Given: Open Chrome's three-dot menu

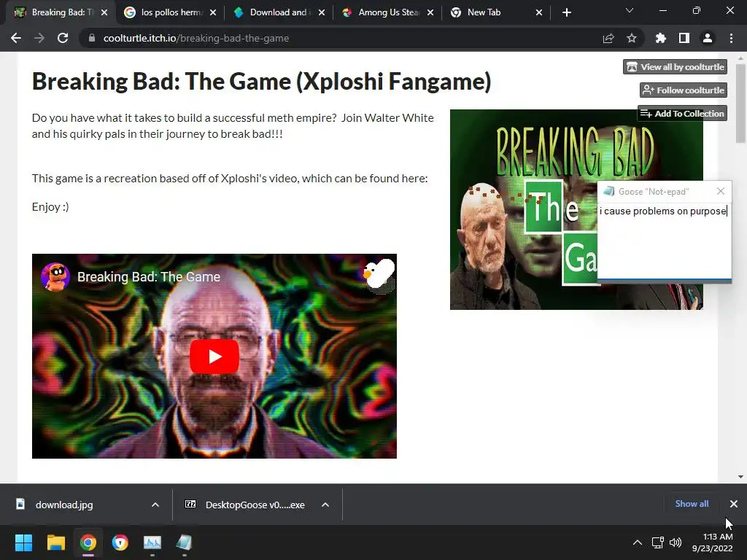Looking at the screenshot, I should (x=731, y=38).
